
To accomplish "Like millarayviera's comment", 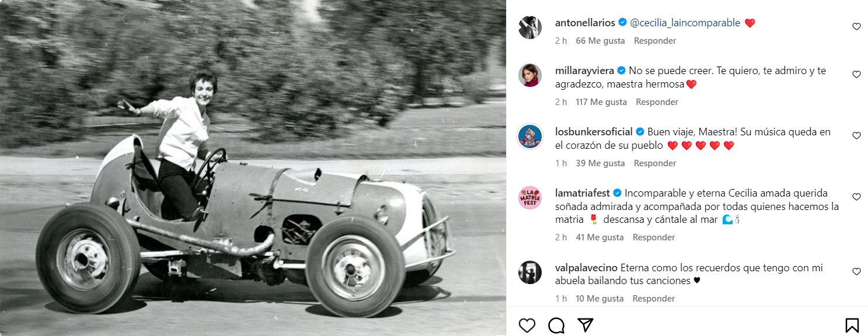I will pyautogui.click(x=856, y=75).
